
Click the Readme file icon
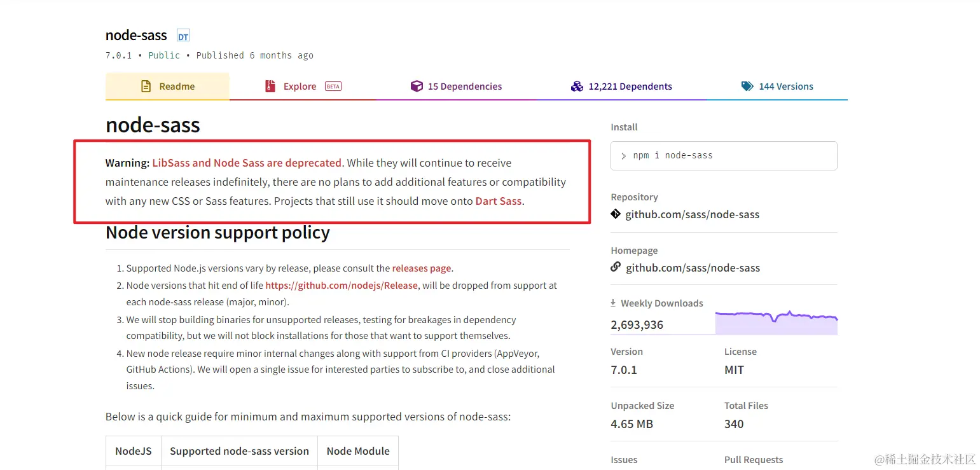click(146, 86)
